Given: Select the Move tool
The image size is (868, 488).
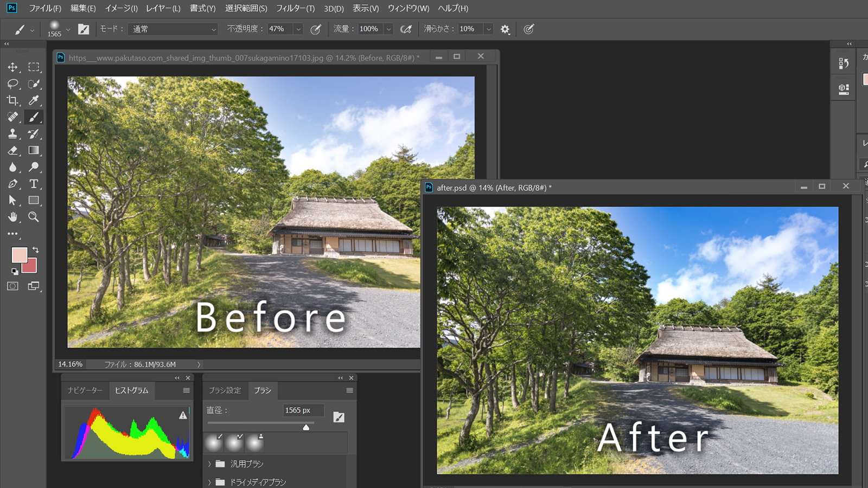Looking at the screenshot, I should (12, 67).
